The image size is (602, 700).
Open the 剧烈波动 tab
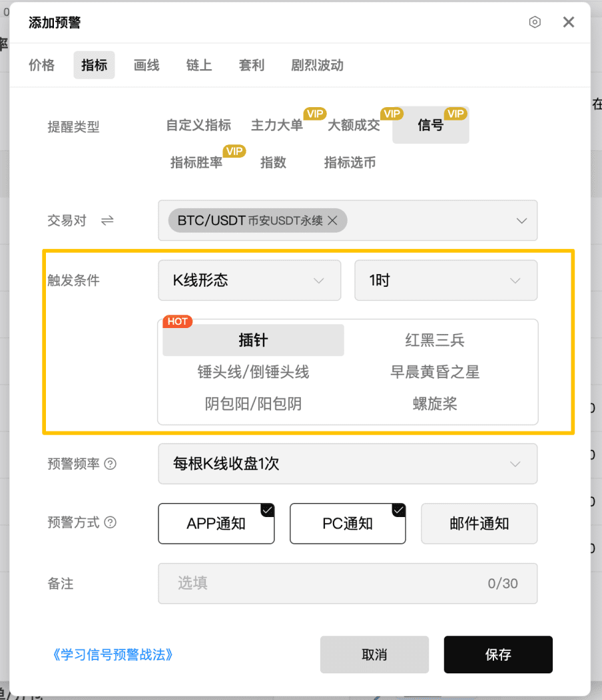[317, 65]
